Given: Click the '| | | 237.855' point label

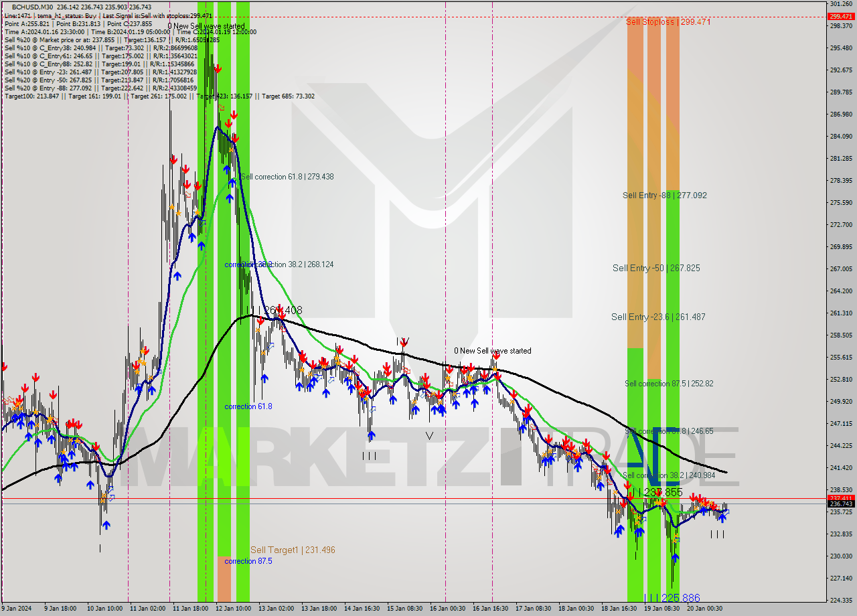Looking at the screenshot, I should [657, 492].
